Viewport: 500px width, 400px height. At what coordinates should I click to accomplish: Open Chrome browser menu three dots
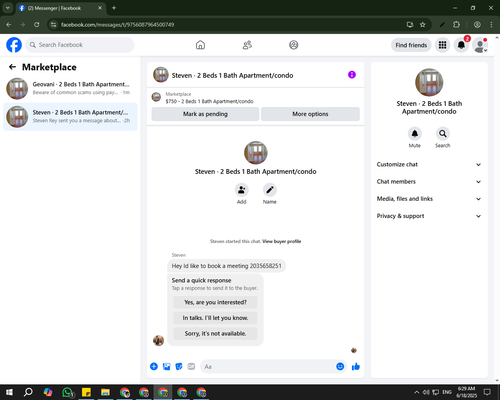tap(491, 25)
